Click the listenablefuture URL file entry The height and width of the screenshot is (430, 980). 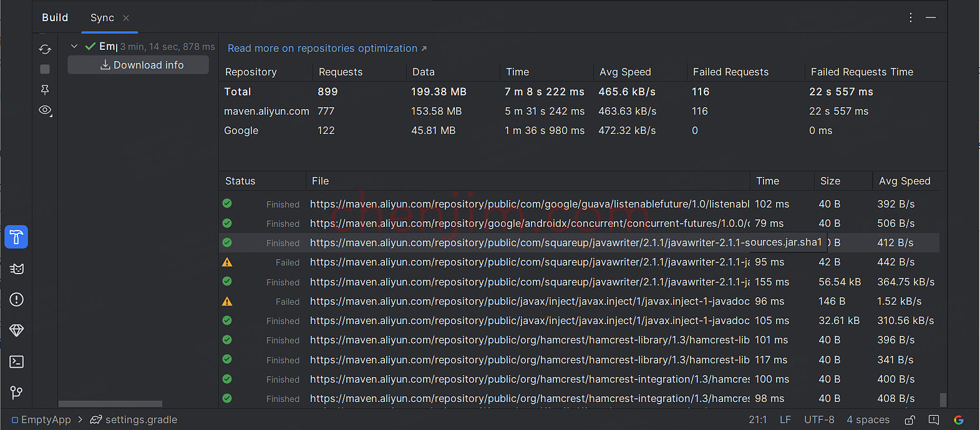530,204
